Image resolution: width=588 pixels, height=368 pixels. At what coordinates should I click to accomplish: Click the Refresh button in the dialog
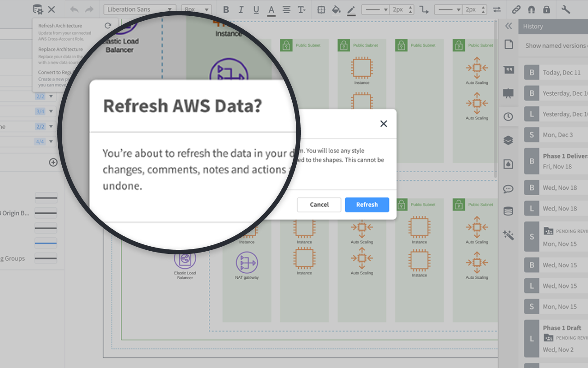pos(367,205)
